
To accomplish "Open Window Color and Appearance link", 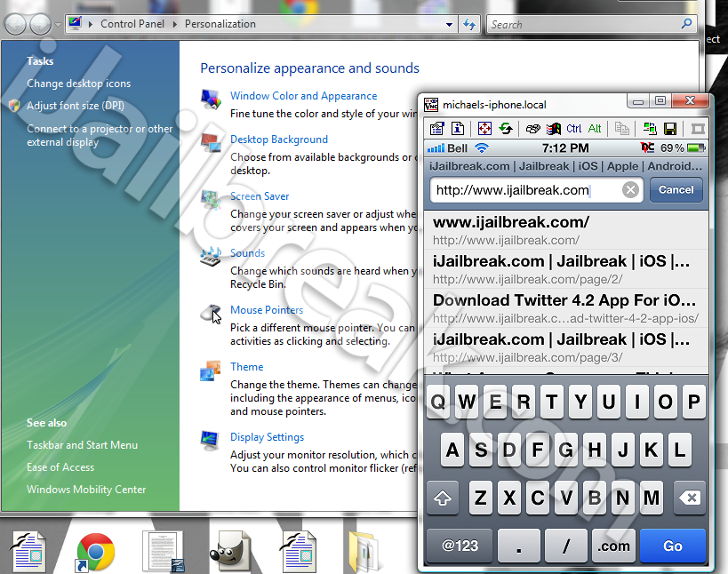I will [304, 96].
